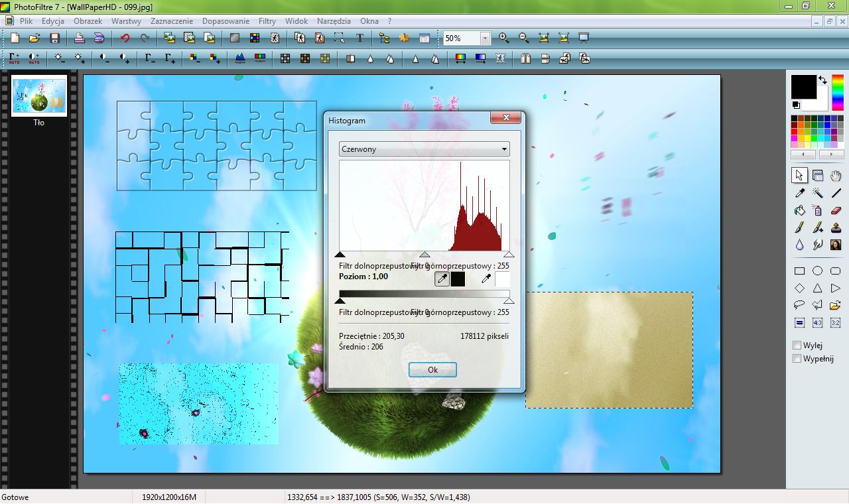
Task: Open the Czerwony channel dropdown
Action: click(424, 149)
